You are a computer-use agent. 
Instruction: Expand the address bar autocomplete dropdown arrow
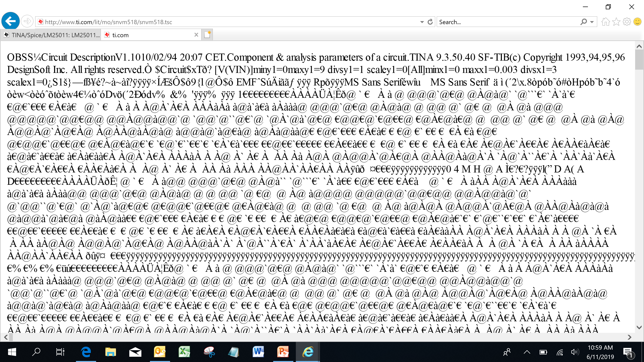[422, 22]
